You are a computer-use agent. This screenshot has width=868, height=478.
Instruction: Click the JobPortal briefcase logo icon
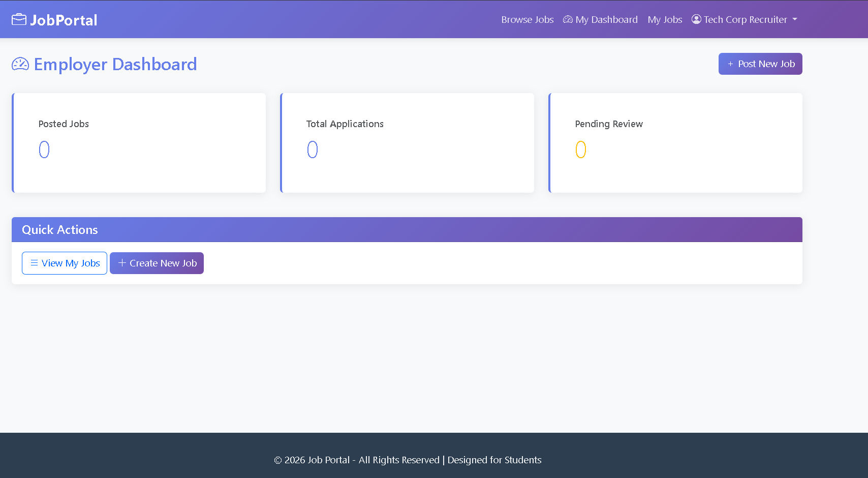click(x=19, y=19)
